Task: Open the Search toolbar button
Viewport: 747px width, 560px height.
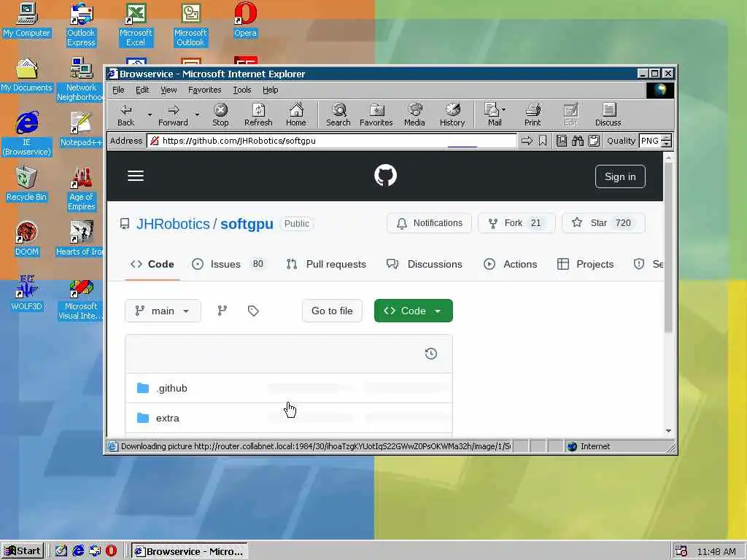Action: pyautogui.click(x=338, y=115)
